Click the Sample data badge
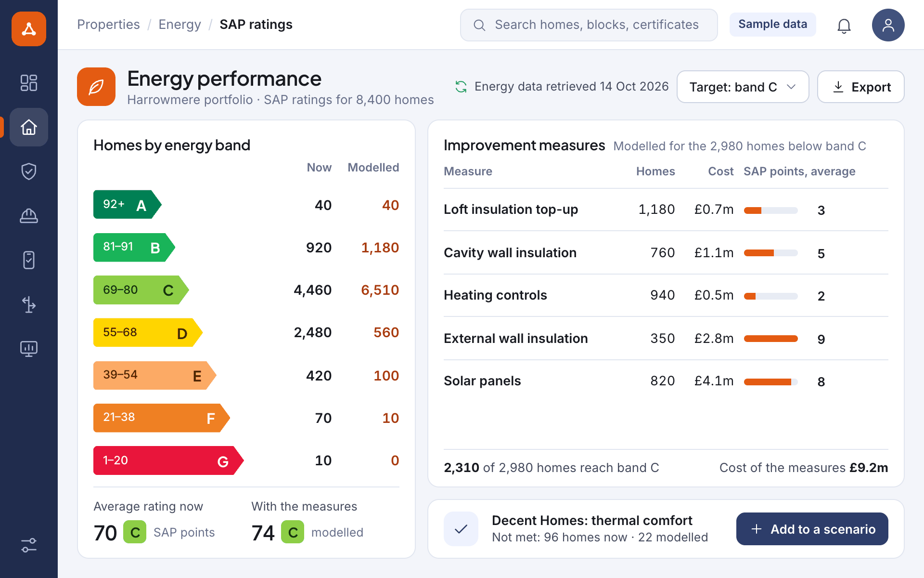The height and width of the screenshot is (578, 924). (772, 24)
